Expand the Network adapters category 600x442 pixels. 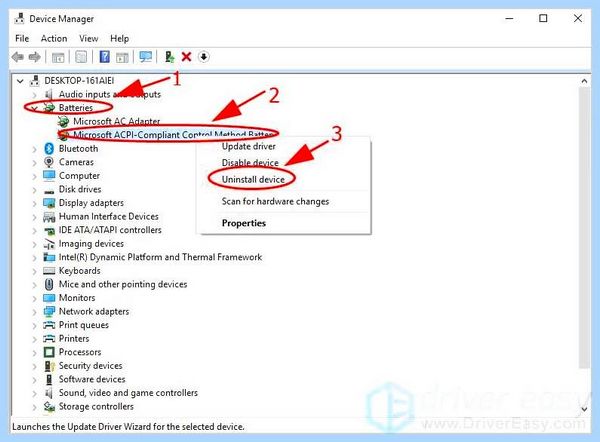click(34, 312)
